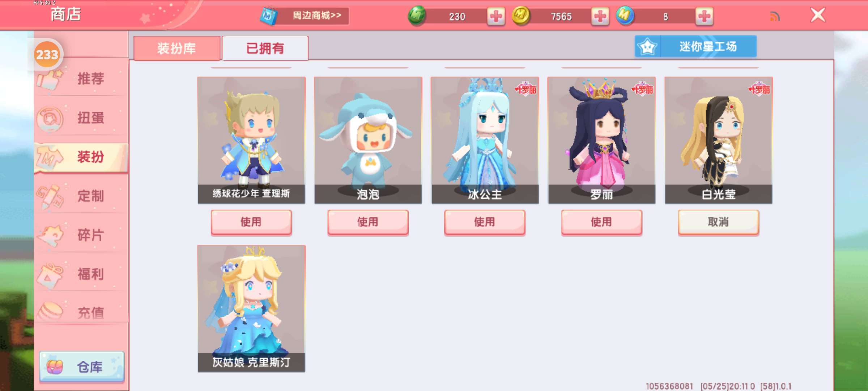Add more gold coins with plus
Image resolution: width=868 pixels, height=391 pixels.
tap(600, 16)
